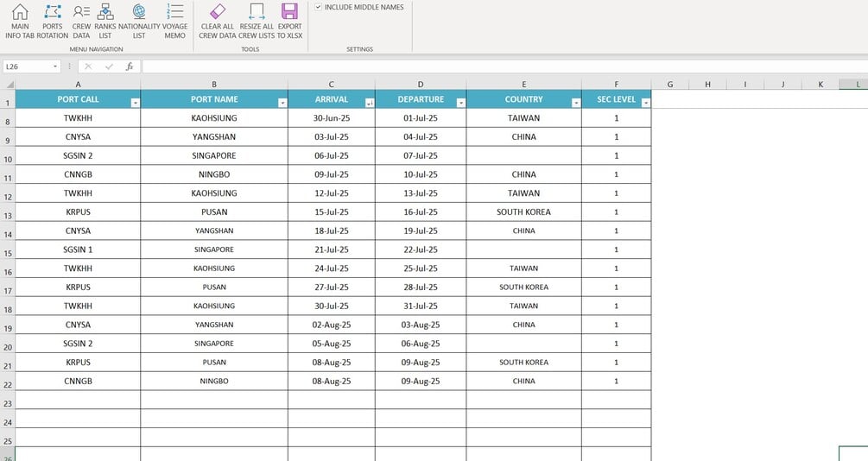Click the CNNGB cell in row 11
868x461 pixels.
click(78, 174)
